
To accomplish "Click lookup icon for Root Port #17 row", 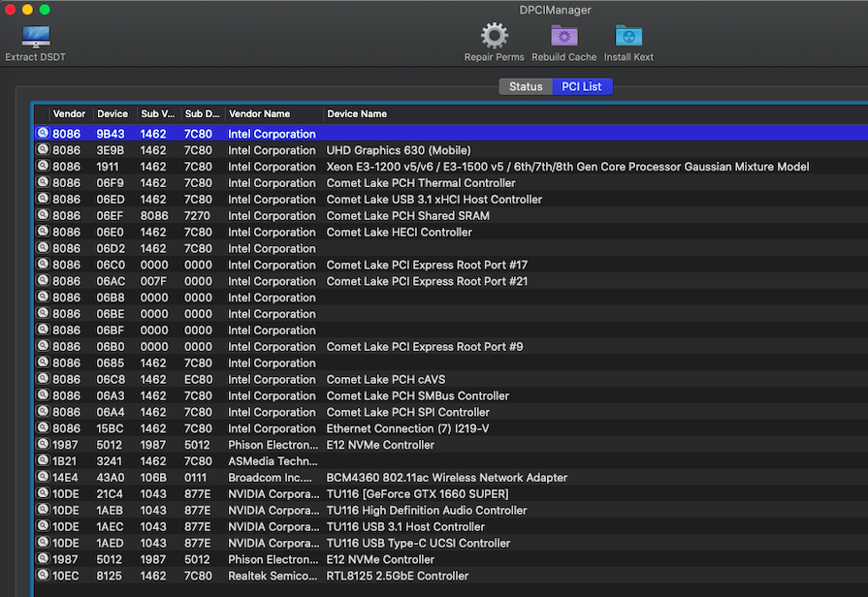I will point(43,264).
